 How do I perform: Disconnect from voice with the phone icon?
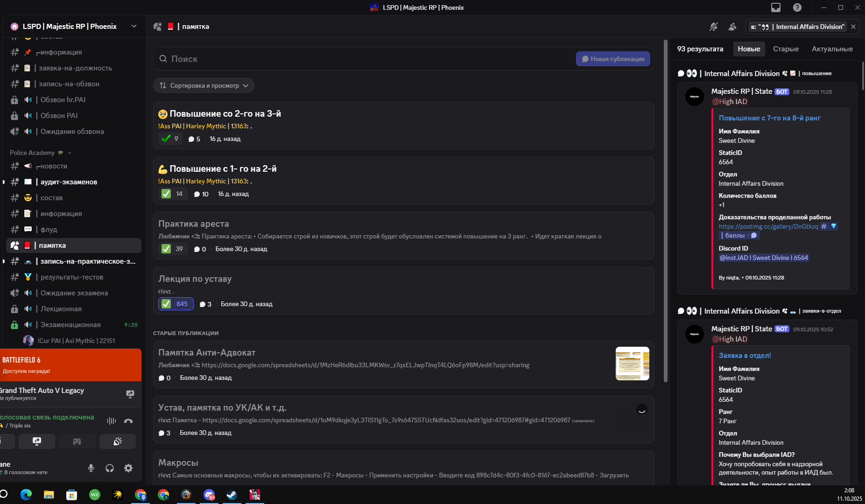(128, 421)
